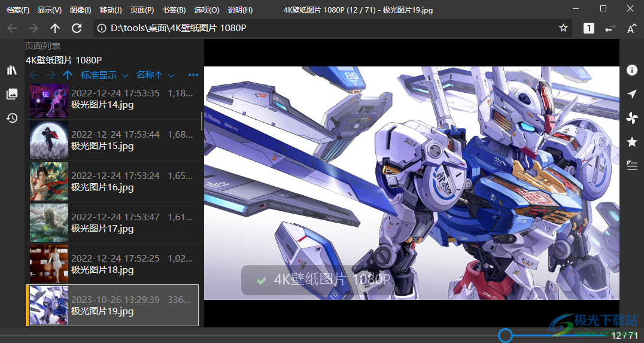This screenshot has height=343, width=644.
Task: Open the playlist panel
Action: (631, 166)
